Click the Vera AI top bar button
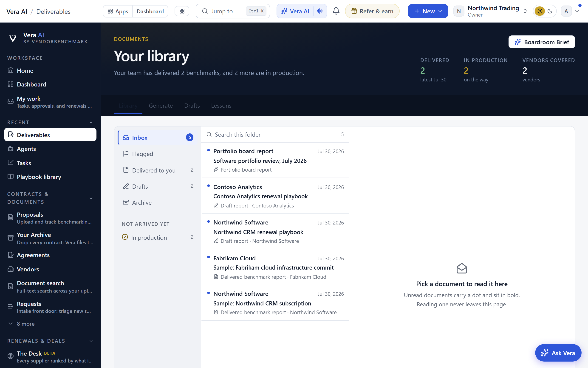 pyautogui.click(x=295, y=11)
